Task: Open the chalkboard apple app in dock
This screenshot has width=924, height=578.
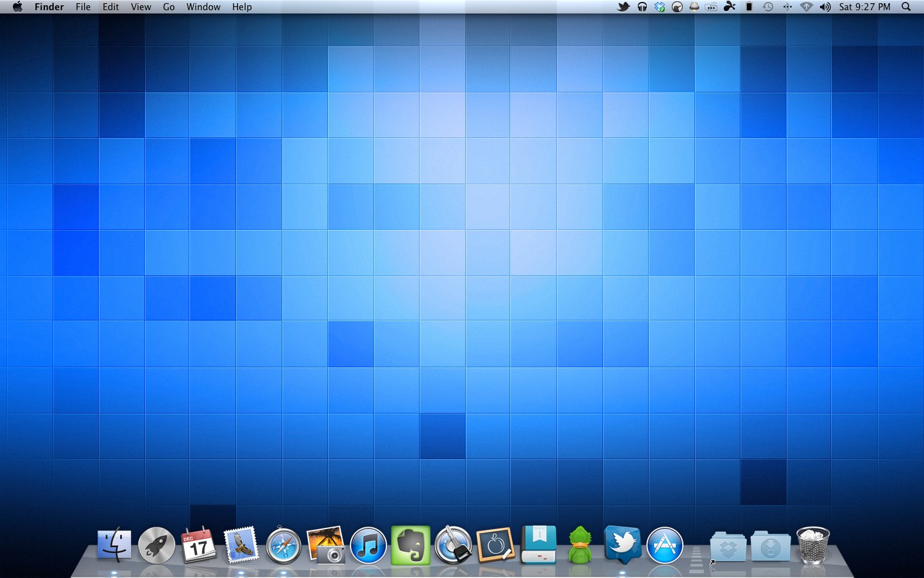Action: 495,545
